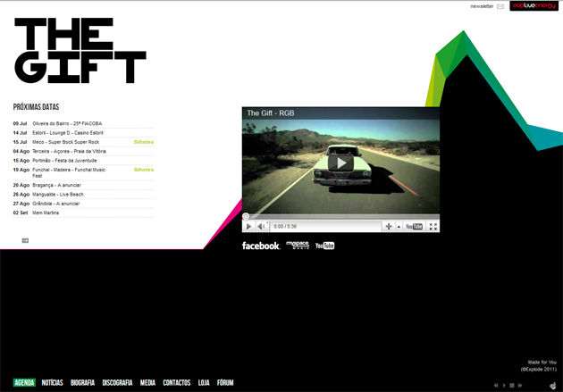Select Estoril Lounge D Casino Estoril date
This screenshot has height=392, width=563.
pos(83,133)
